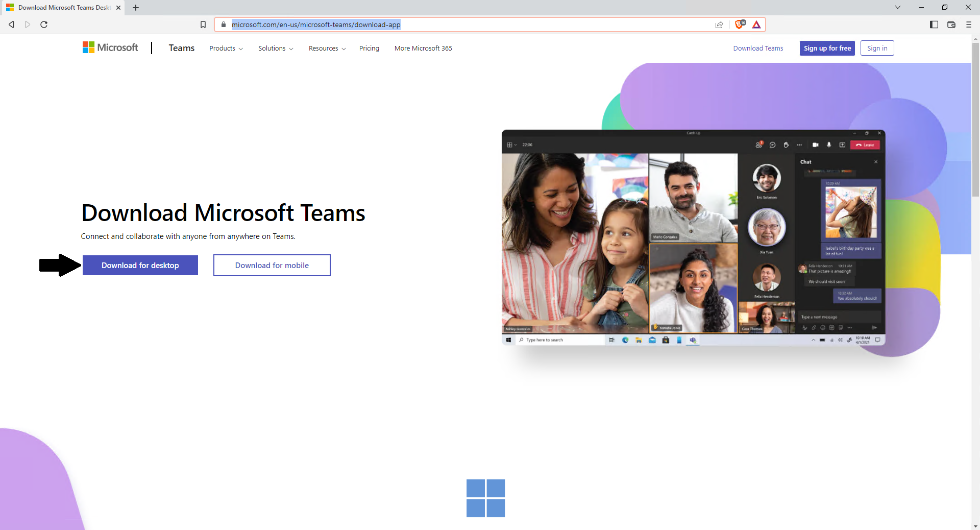
Task: Click the browser Forward arrow
Action: (x=28, y=25)
